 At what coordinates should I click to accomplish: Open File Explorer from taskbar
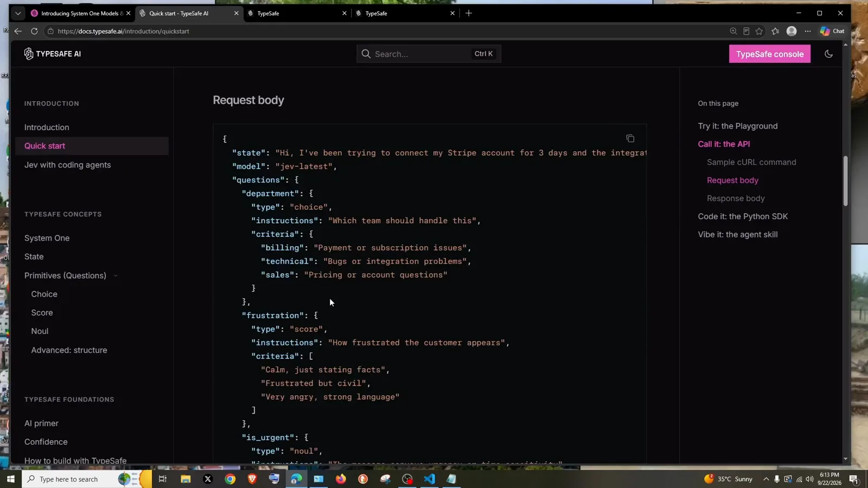click(x=186, y=479)
